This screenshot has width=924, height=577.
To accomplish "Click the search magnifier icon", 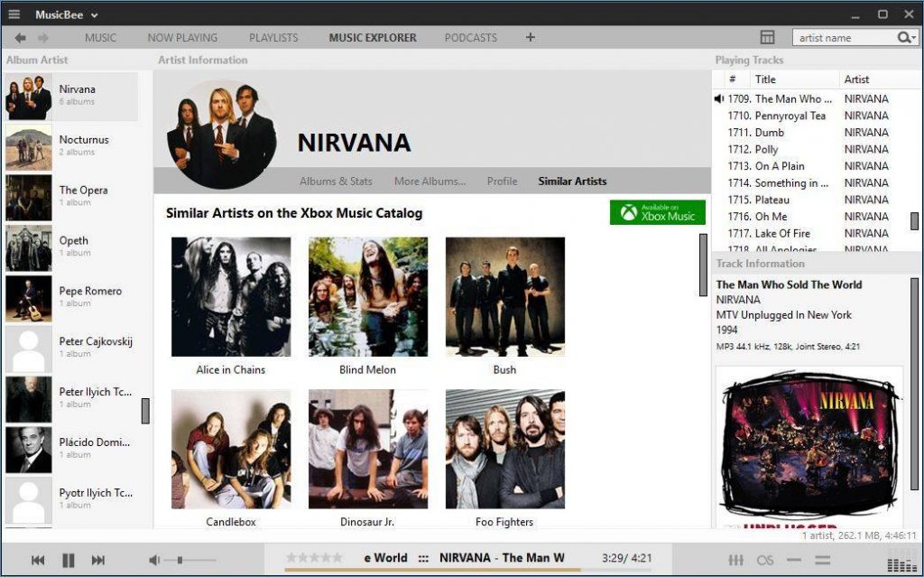I will [x=904, y=38].
